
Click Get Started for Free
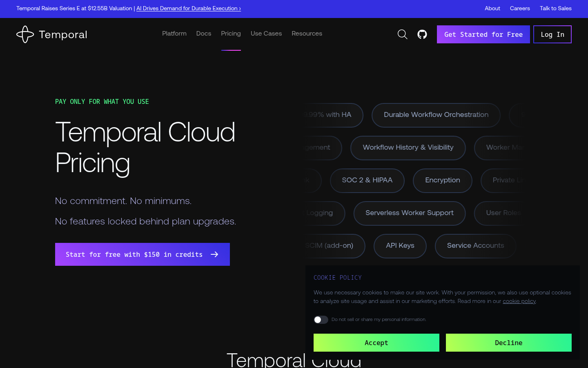pos(483,34)
